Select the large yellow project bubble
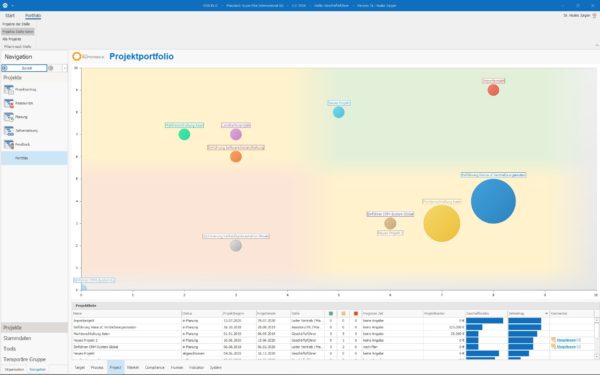600x375 pixels. tap(442, 223)
